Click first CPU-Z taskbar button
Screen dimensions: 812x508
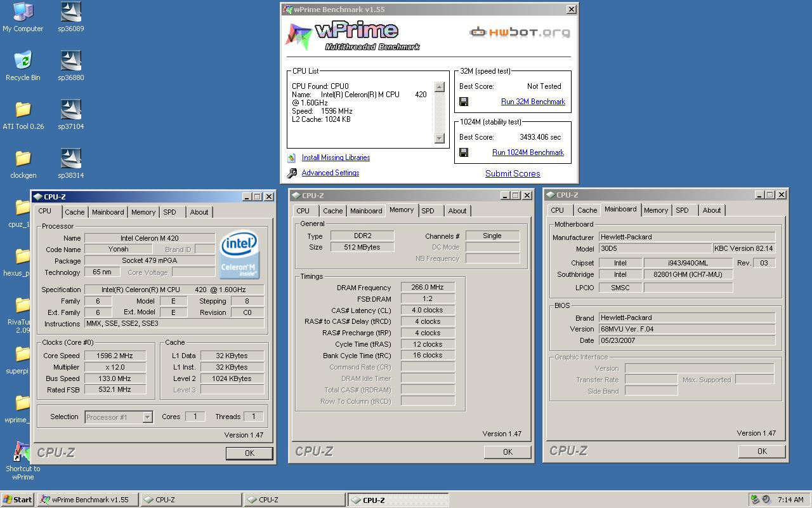(x=191, y=500)
